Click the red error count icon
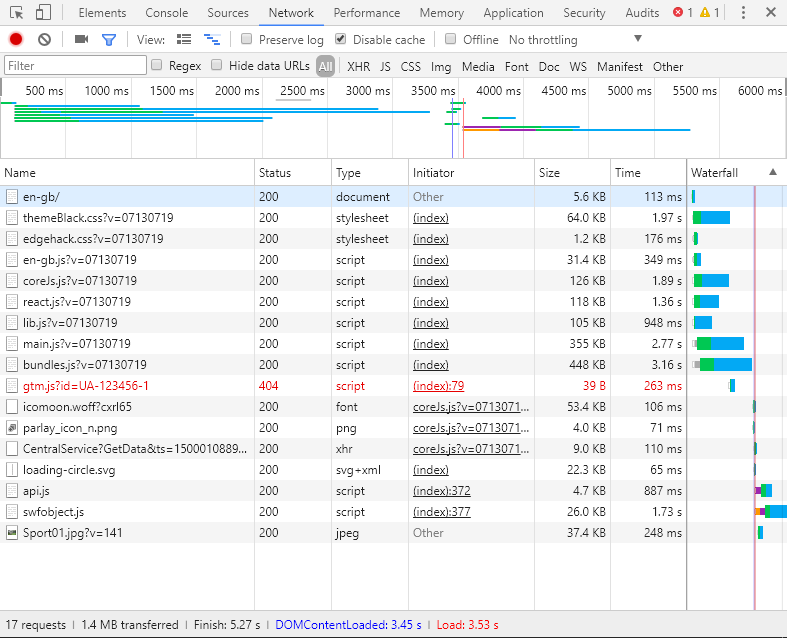The width and height of the screenshot is (787, 638). [x=679, y=13]
